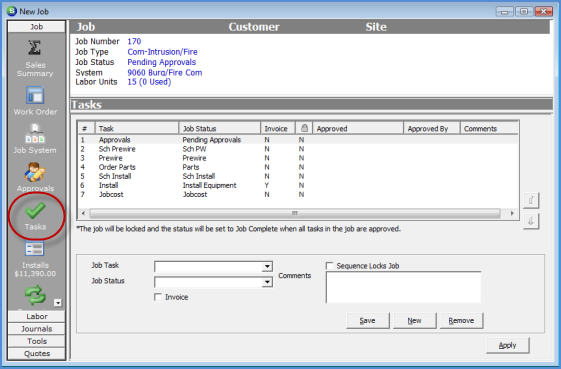
Task: Expand the Job Task dropdown
Action: coord(267,266)
